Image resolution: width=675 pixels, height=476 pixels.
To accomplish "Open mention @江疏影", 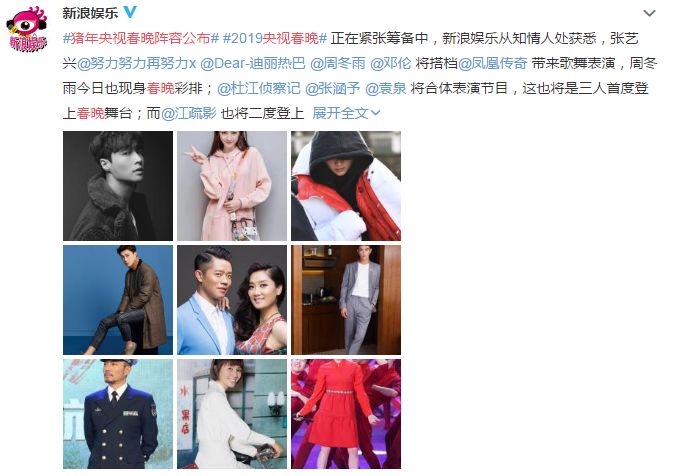I will [x=189, y=113].
